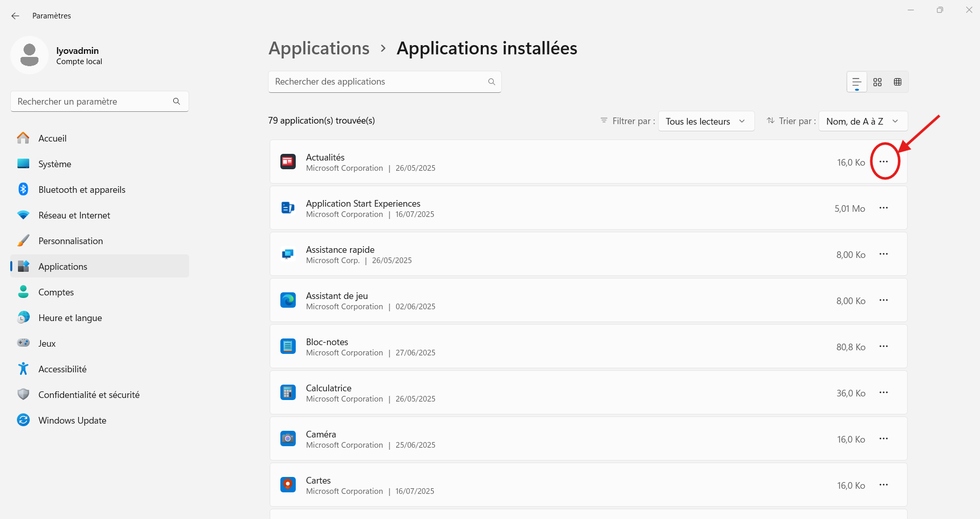
Task: Expand the 'Nom, de A à Z' sort dropdown
Action: (863, 121)
